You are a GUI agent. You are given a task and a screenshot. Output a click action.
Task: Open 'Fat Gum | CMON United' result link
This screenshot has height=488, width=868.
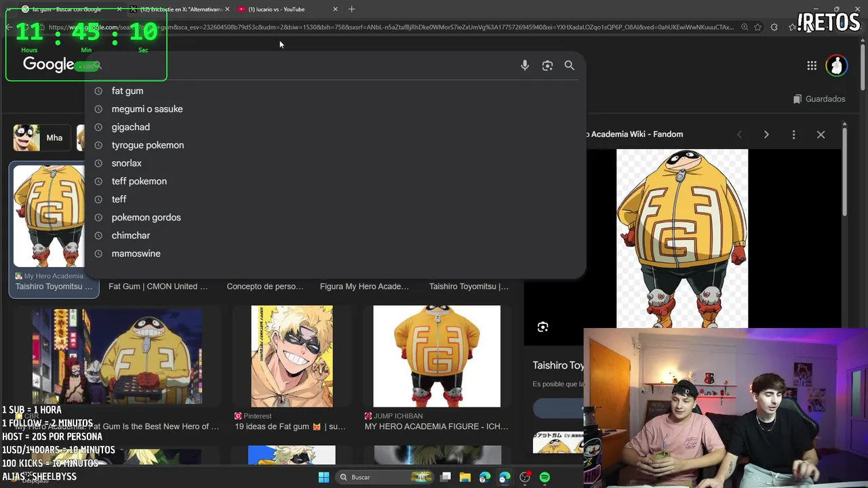pos(158,287)
